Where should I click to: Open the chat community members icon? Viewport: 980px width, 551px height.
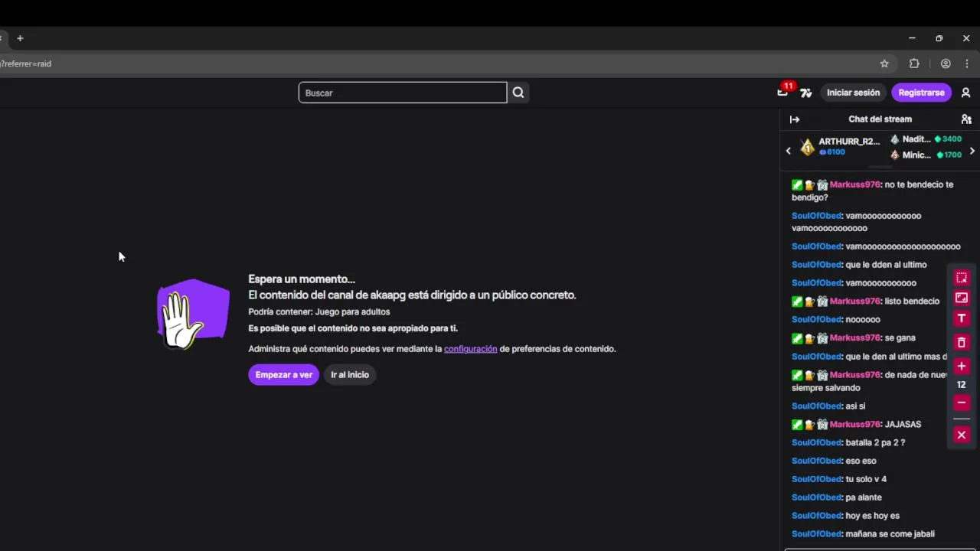(x=966, y=119)
